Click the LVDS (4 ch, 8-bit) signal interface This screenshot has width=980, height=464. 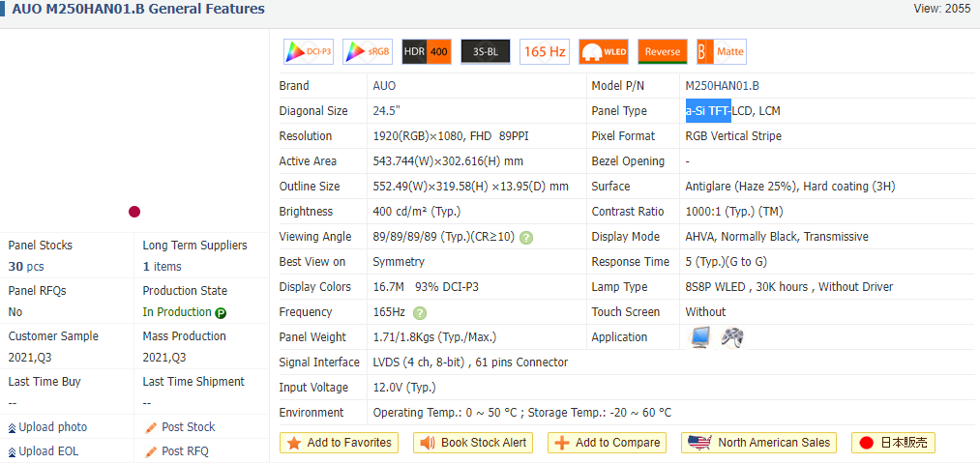coord(470,362)
